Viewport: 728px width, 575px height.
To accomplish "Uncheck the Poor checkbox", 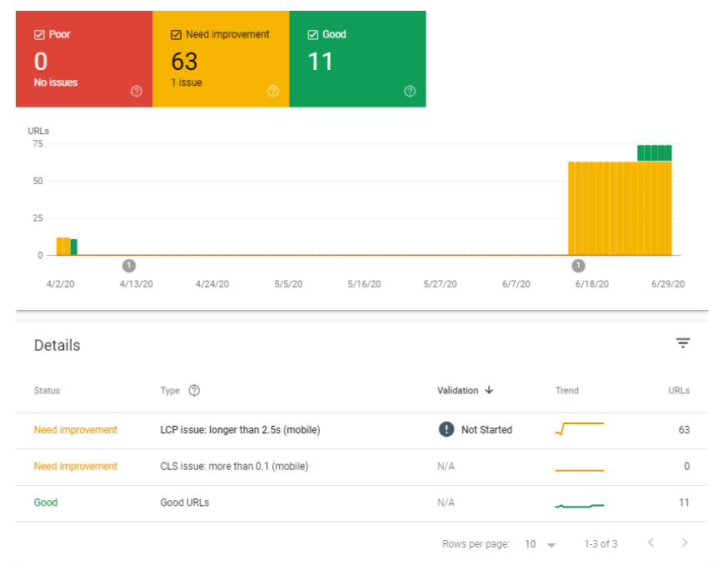I will (x=39, y=35).
